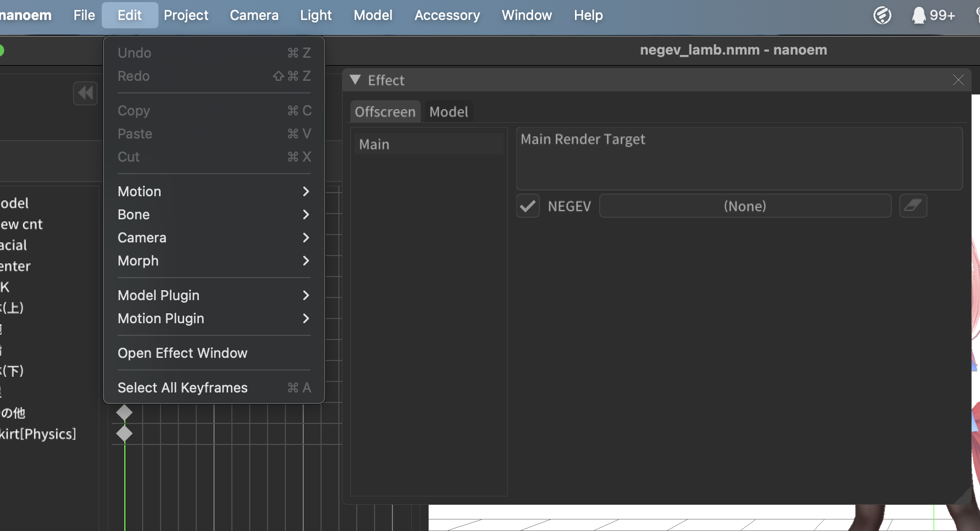
Task: Click Select All Keyframes
Action: tap(183, 388)
